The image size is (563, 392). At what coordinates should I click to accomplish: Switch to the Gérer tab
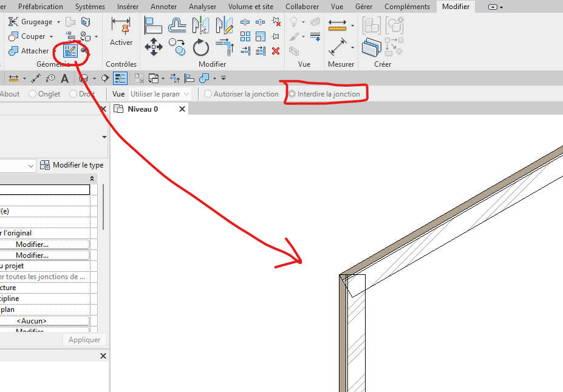364,7
